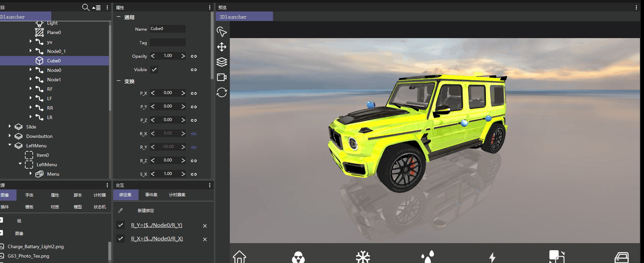Increase the Opacity value
The height and width of the screenshot is (263, 644).
click(x=183, y=56)
